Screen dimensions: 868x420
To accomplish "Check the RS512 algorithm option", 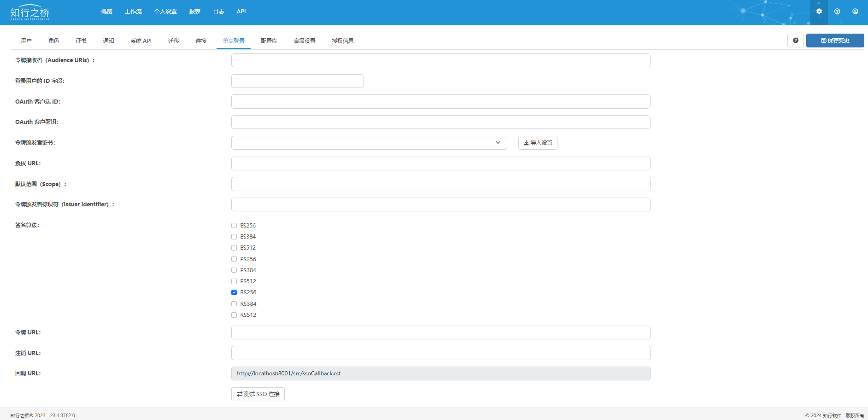I will pyautogui.click(x=234, y=315).
